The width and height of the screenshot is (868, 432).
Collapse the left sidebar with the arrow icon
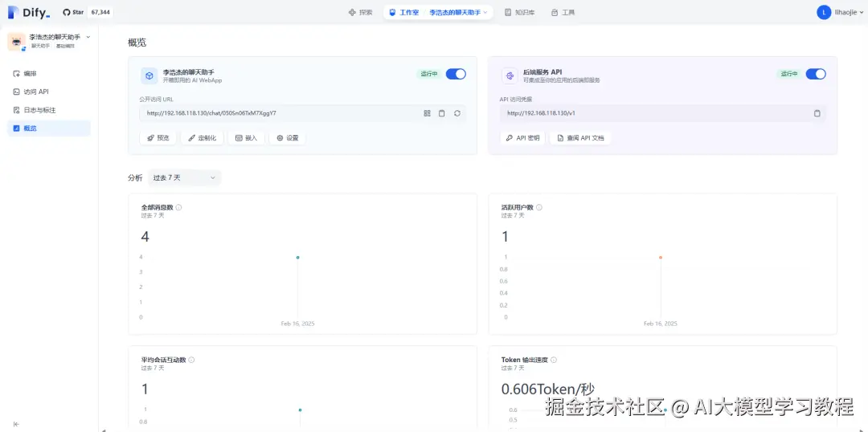coord(16,424)
